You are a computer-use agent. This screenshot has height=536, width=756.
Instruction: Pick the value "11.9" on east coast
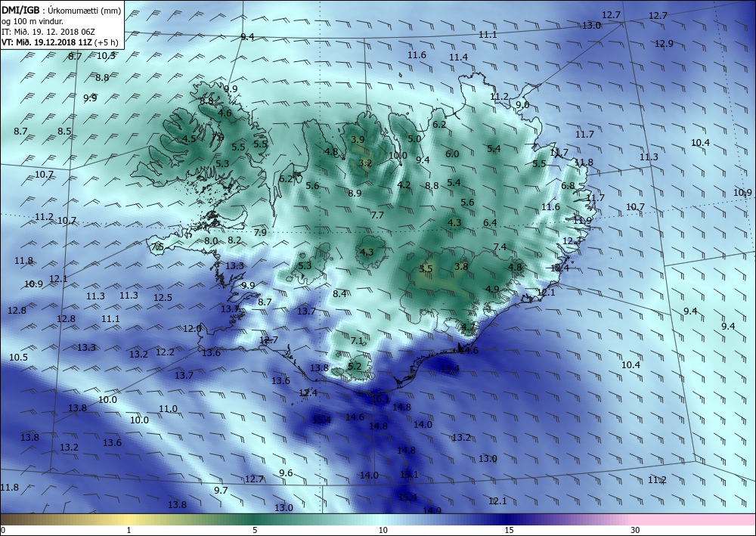[x=582, y=220]
